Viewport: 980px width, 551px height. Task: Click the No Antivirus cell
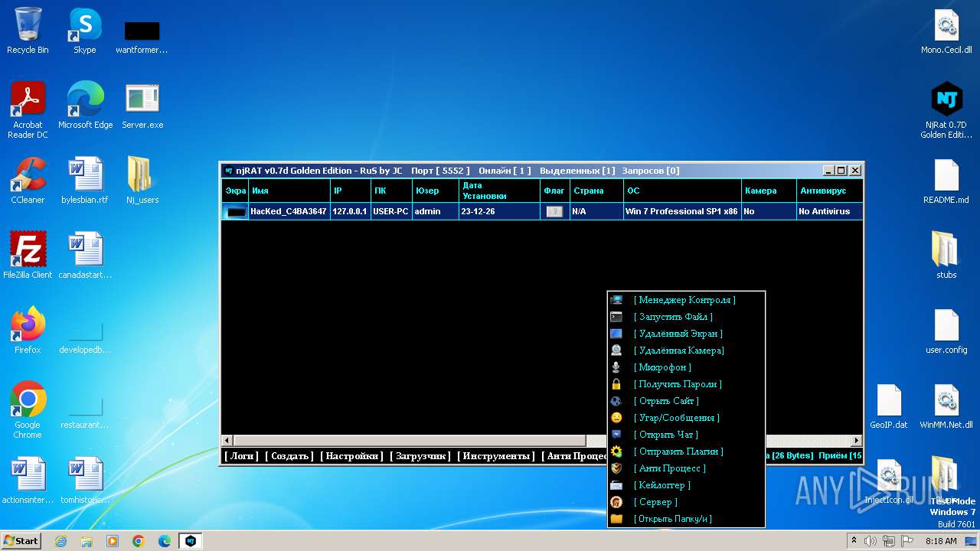[x=829, y=211]
